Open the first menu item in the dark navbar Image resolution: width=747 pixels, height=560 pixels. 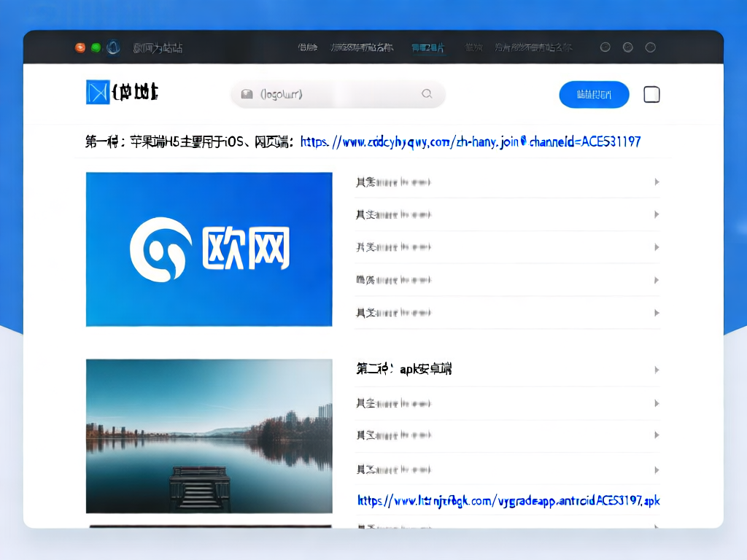306,47
